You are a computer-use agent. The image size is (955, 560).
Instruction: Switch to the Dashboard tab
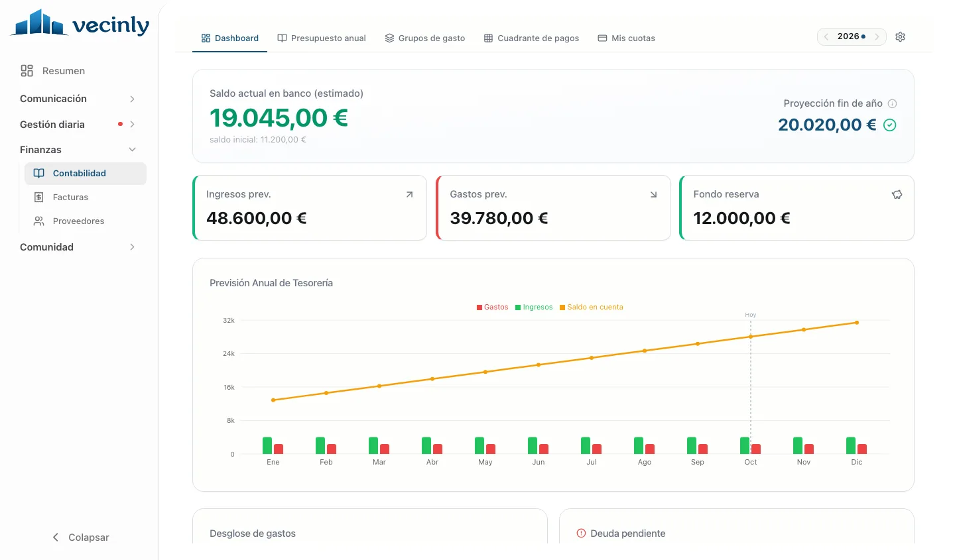(229, 38)
